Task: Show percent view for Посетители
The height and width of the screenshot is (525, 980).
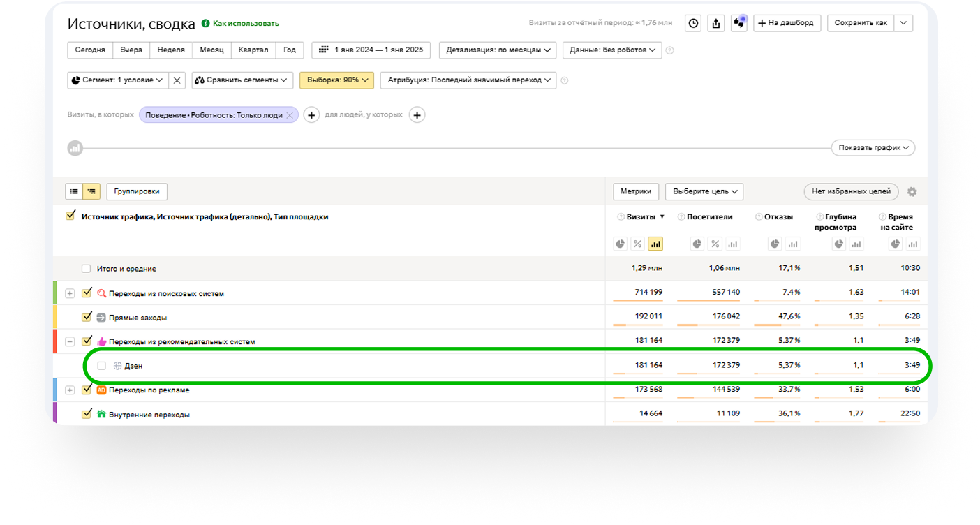Action: pos(715,244)
